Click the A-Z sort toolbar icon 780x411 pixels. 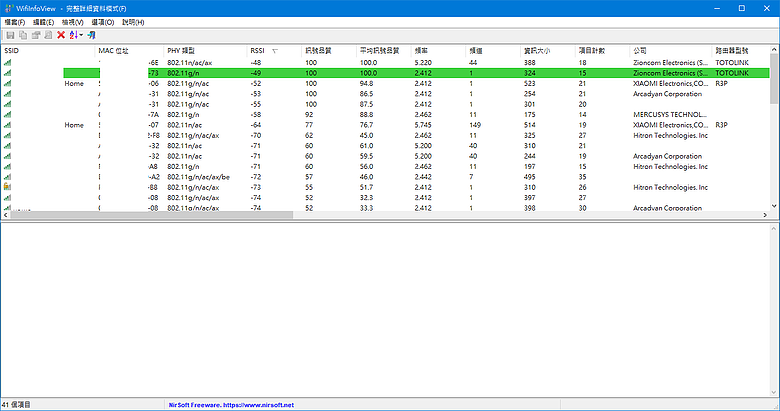[74, 35]
